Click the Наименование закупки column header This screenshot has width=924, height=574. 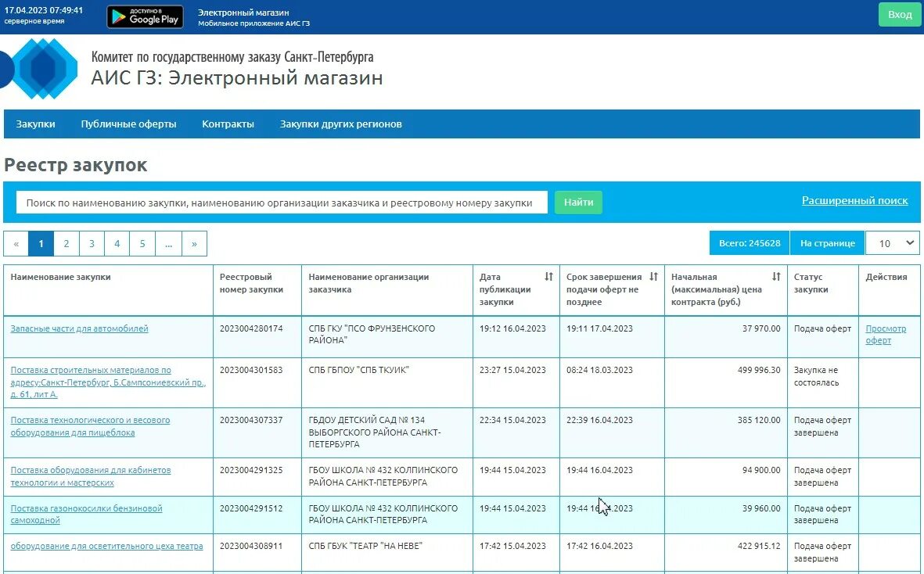coord(61,278)
